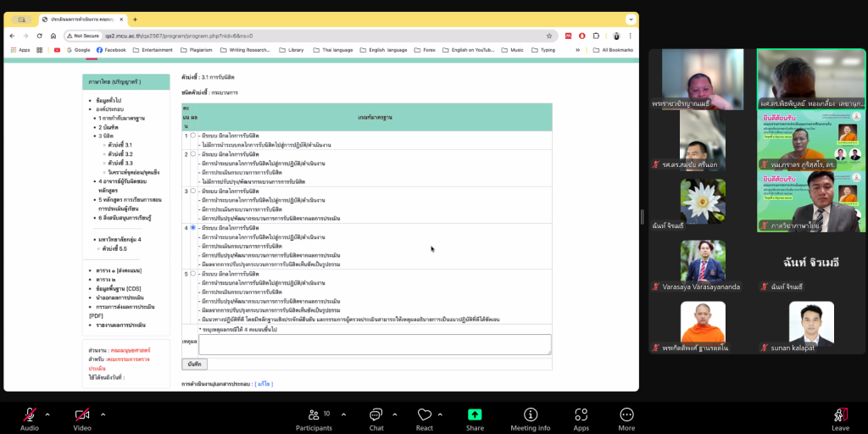Viewport: 868px width, 434px height.
Task: Click the green Share screen button
Action: click(475, 419)
